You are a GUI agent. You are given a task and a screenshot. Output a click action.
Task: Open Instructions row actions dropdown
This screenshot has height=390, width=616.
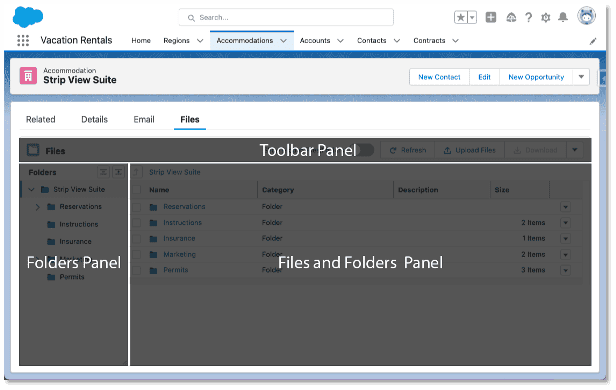[x=566, y=223]
